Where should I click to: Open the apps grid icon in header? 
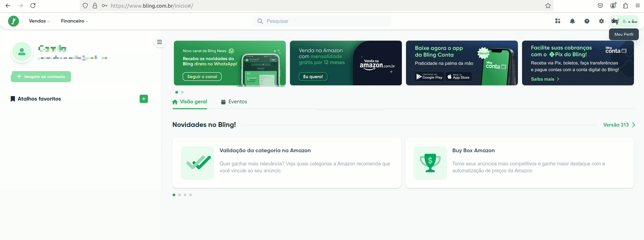point(558,21)
